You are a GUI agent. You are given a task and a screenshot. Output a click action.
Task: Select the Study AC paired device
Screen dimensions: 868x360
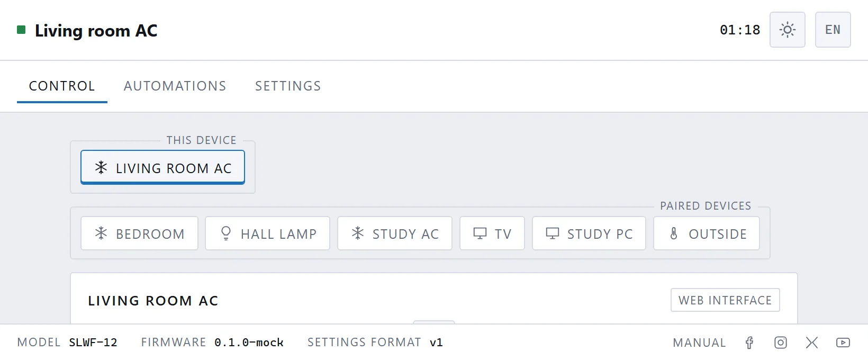[x=395, y=233]
